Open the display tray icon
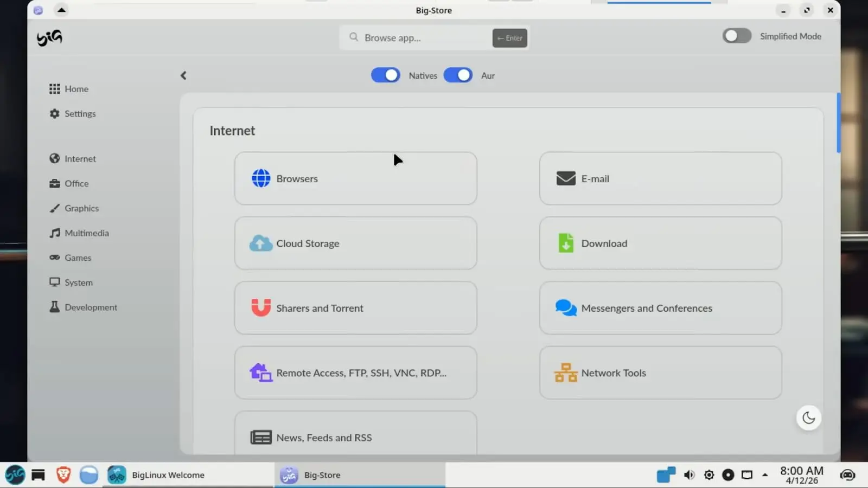This screenshot has height=488, width=868. (x=747, y=475)
